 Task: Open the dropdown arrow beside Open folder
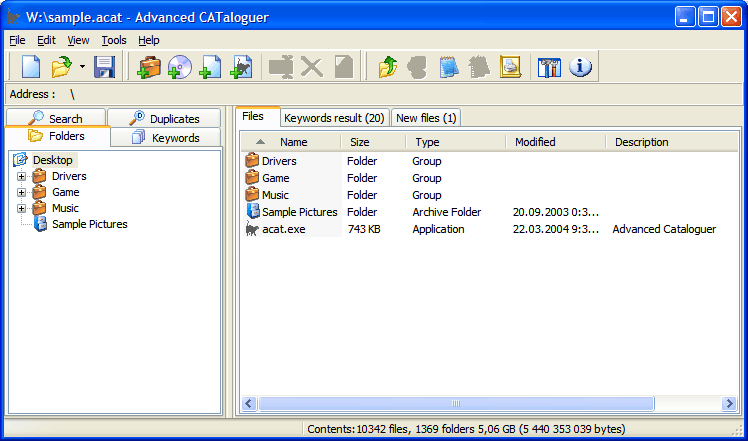[81, 68]
